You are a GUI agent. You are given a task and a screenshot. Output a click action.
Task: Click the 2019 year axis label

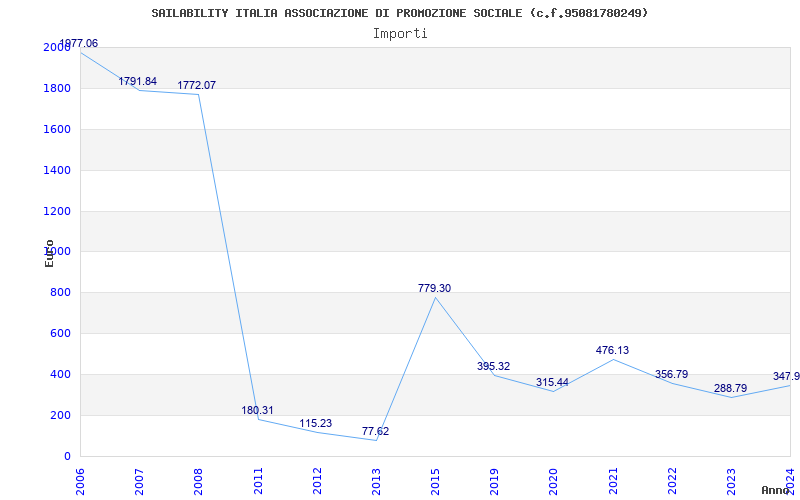tap(494, 482)
